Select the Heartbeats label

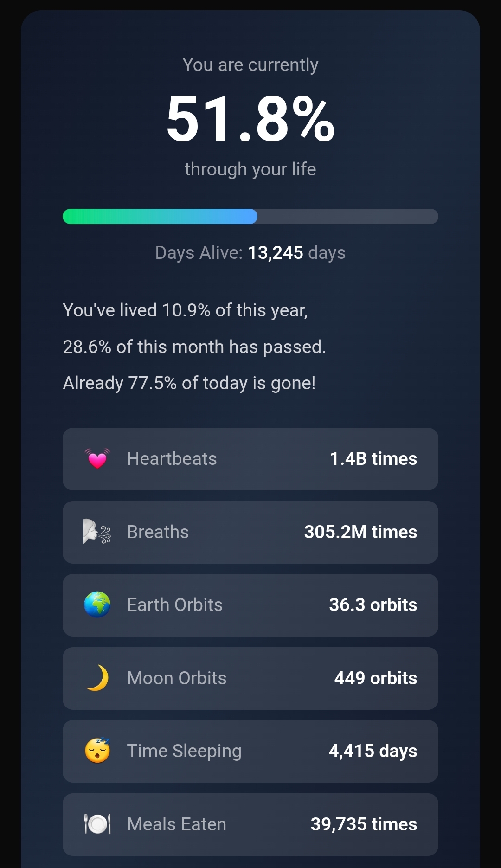(x=172, y=459)
